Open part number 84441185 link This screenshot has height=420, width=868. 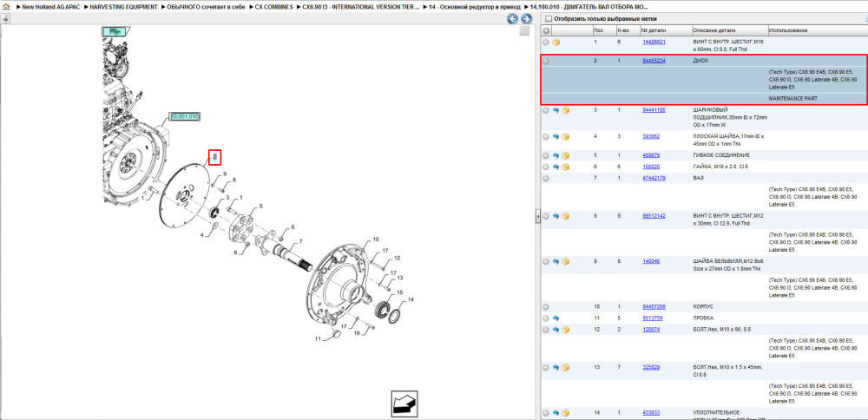click(x=654, y=110)
